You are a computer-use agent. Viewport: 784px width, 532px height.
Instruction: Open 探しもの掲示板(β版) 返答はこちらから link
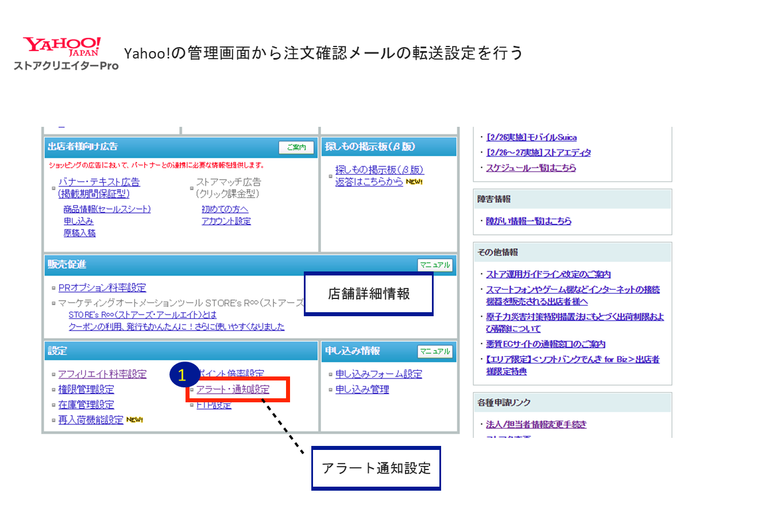click(379, 176)
